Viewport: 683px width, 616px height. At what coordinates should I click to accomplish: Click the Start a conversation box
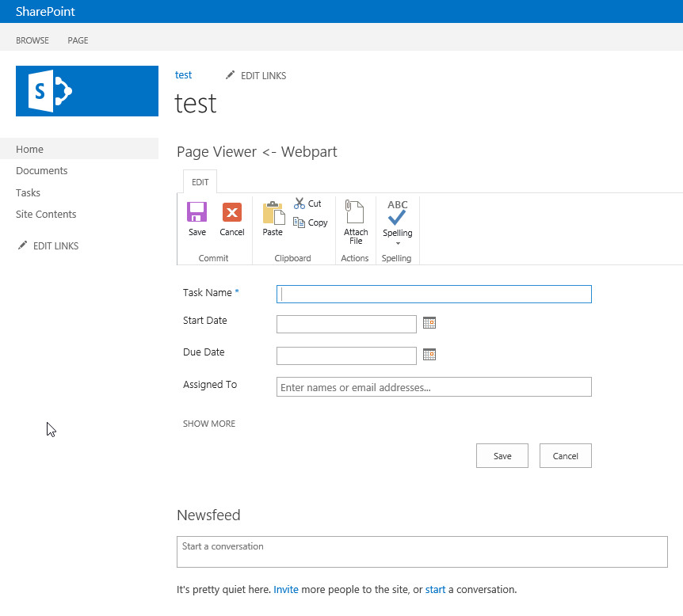click(x=422, y=552)
